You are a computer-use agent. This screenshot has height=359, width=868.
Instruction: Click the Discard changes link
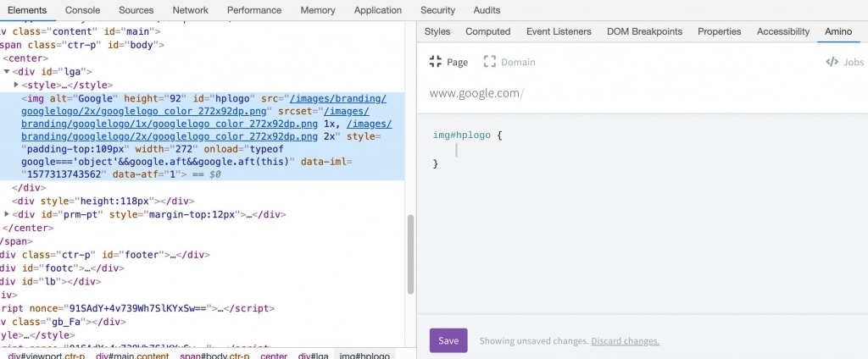[x=625, y=340]
